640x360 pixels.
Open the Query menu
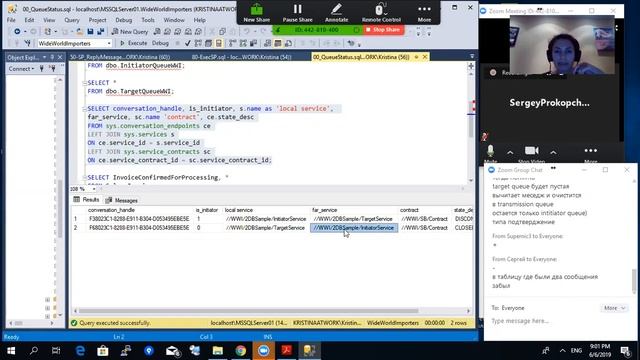point(72,20)
